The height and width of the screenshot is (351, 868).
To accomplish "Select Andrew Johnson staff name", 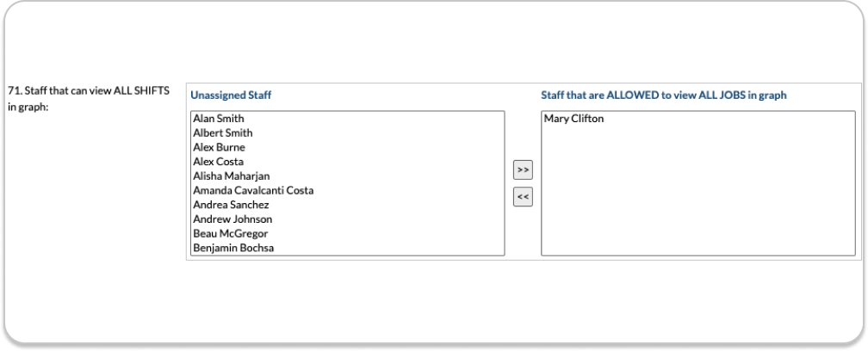I will (x=232, y=219).
